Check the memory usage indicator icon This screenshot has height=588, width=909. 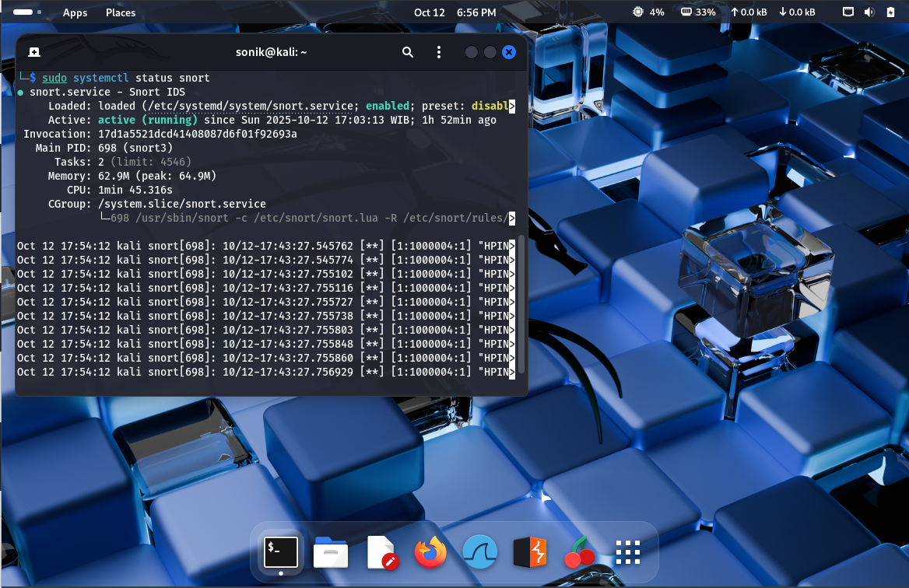coord(686,12)
